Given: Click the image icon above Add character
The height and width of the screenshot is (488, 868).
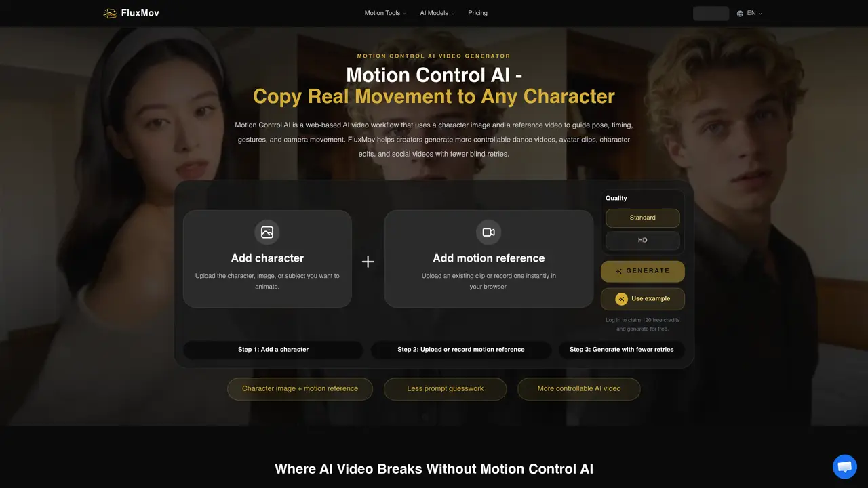Looking at the screenshot, I should click(267, 232).
